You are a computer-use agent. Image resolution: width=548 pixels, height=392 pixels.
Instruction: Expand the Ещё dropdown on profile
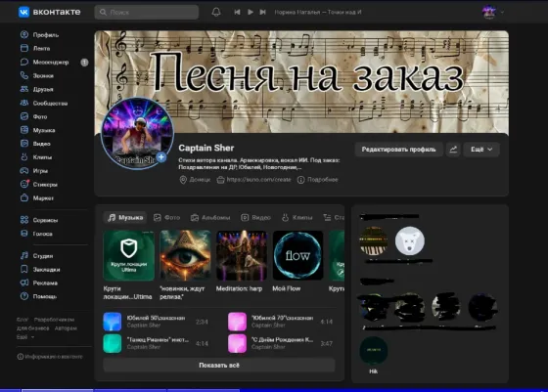[x=481, y=150]
